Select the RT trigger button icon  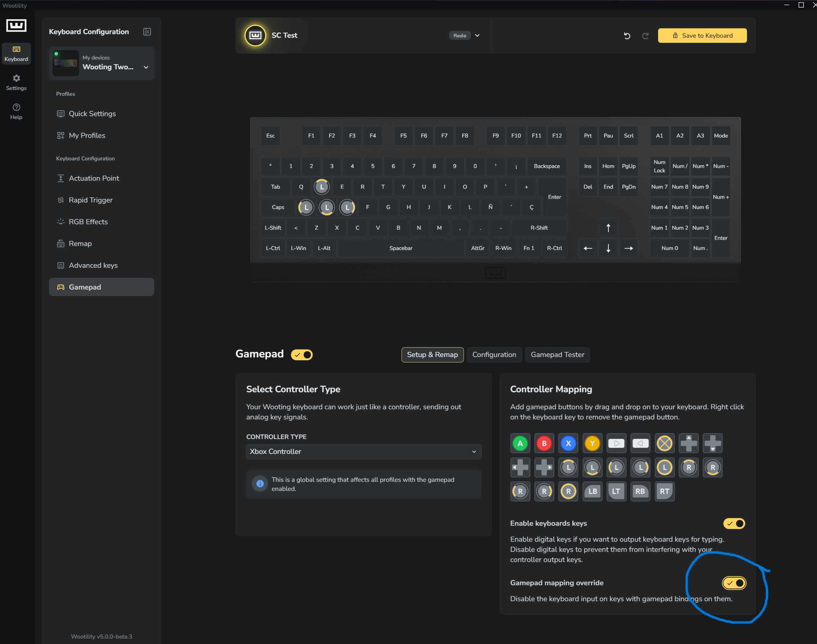(x=664, y=491)
